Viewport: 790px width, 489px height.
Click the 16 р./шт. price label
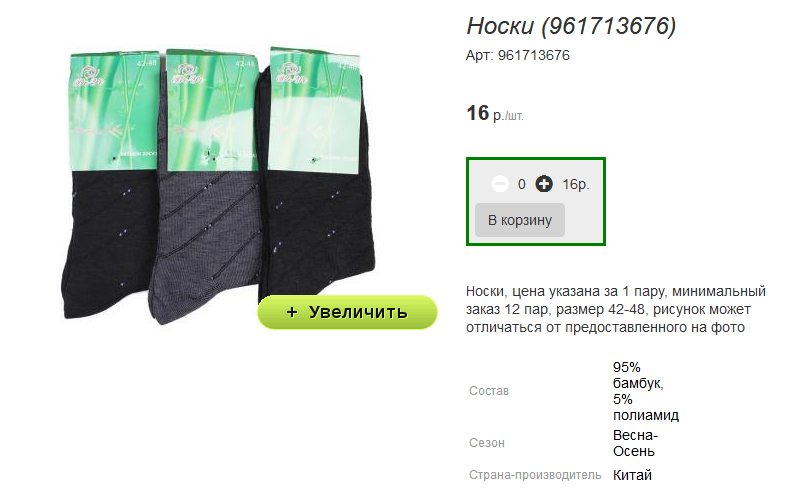click(495, 113)
